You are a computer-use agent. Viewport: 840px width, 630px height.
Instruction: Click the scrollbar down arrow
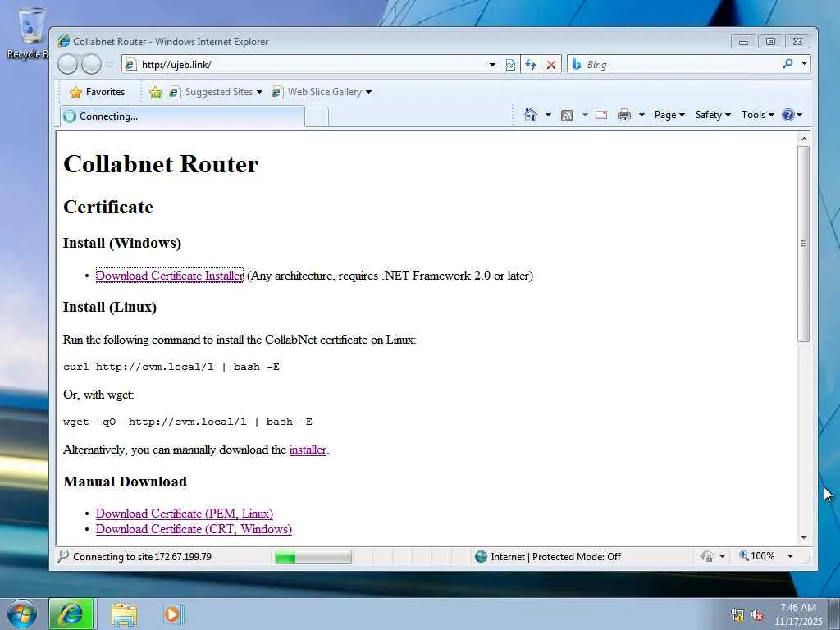click(804, 537)
